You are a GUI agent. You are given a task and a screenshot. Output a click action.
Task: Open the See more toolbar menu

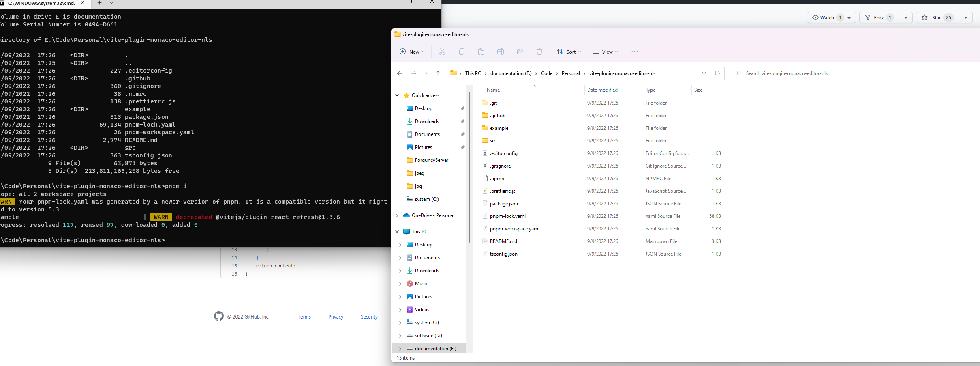(x=635, y=52)
